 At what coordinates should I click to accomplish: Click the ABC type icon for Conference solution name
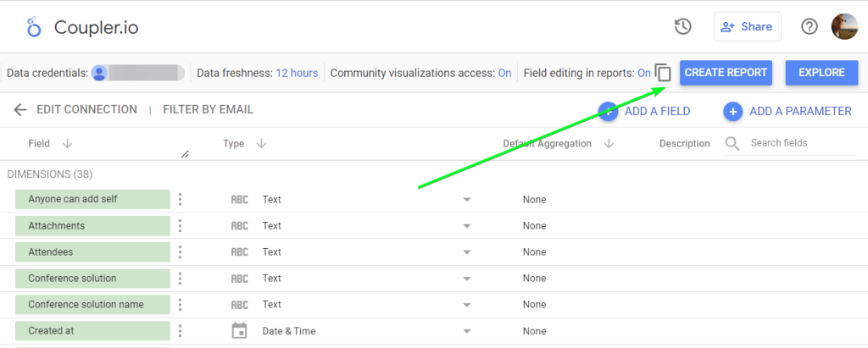point(239,304)
